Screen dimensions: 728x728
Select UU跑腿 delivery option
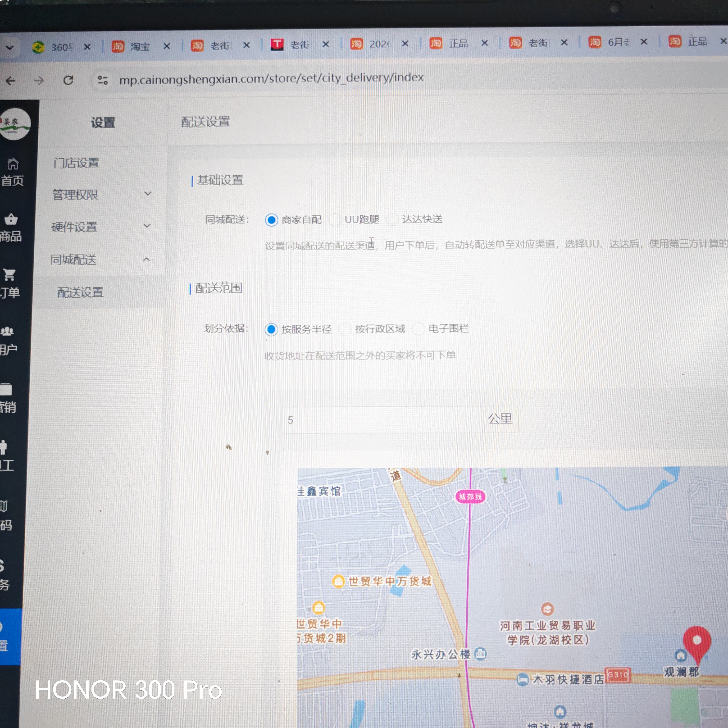coord(335,219)
